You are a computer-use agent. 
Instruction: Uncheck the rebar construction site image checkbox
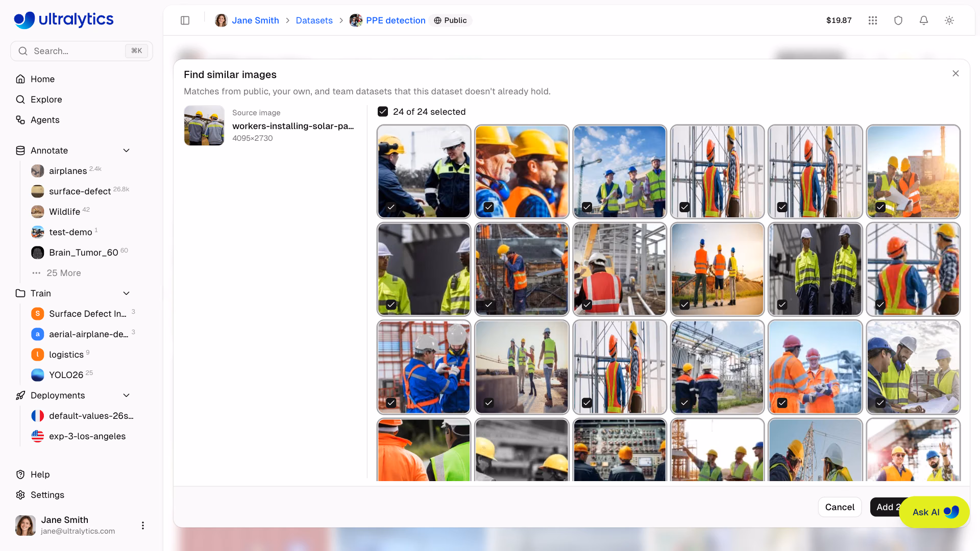tap(489, 305)
